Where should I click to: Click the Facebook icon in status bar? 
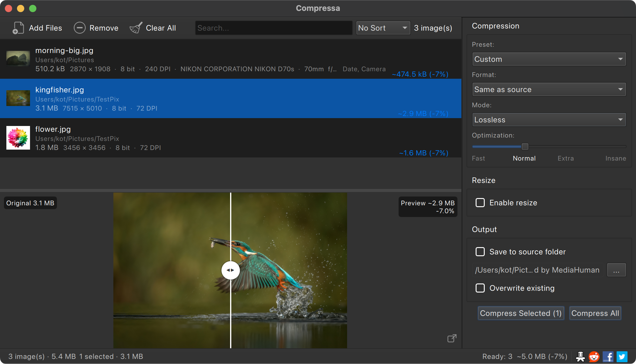(x=608, y=356)
